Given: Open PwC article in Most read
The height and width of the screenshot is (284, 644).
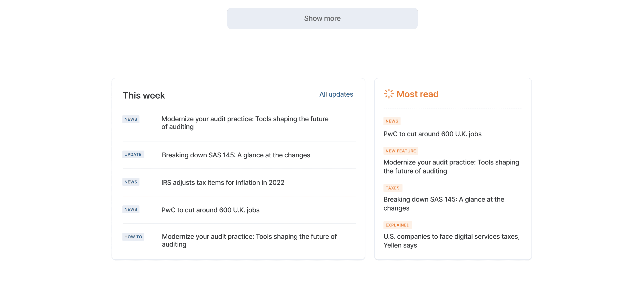Looking at the screenshot, I should (432, 134).
